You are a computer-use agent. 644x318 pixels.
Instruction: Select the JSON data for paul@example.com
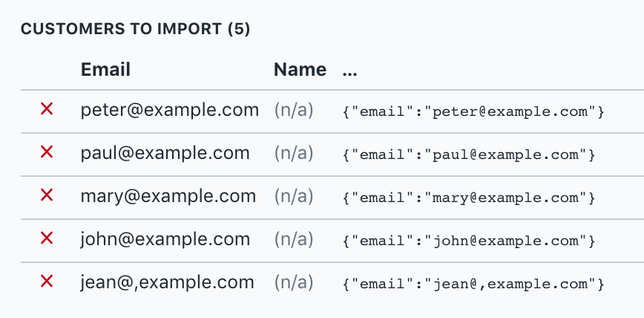[470, 155]
